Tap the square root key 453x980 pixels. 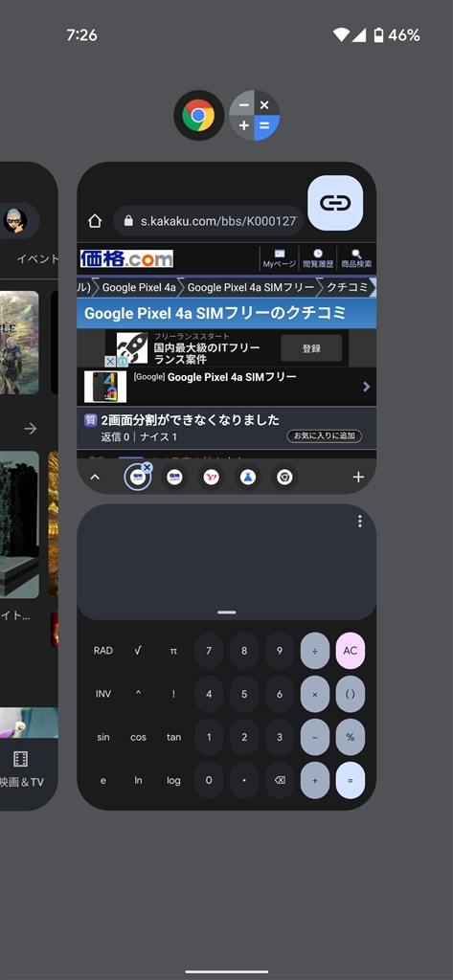click(138, 651)
